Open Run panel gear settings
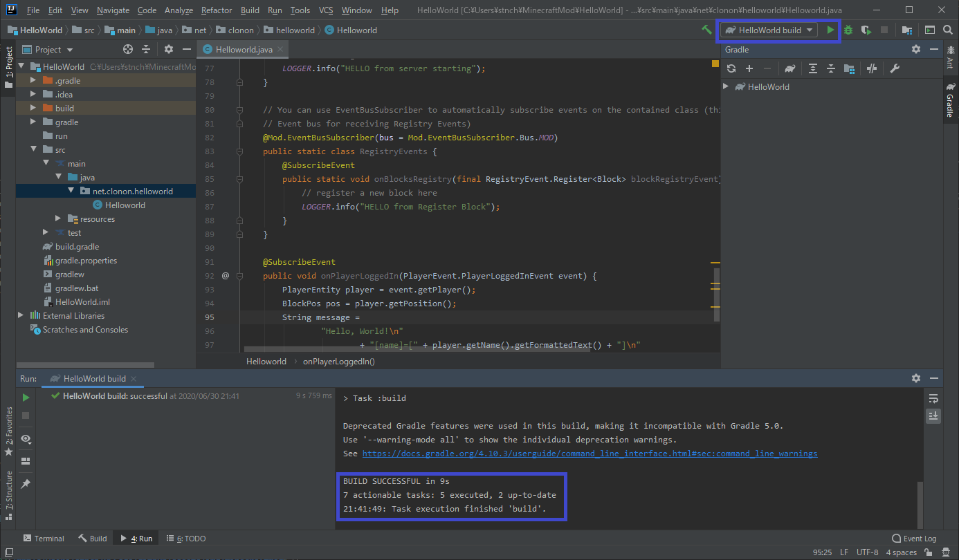This screenshot has height=560, width=959. coord(916,378)
